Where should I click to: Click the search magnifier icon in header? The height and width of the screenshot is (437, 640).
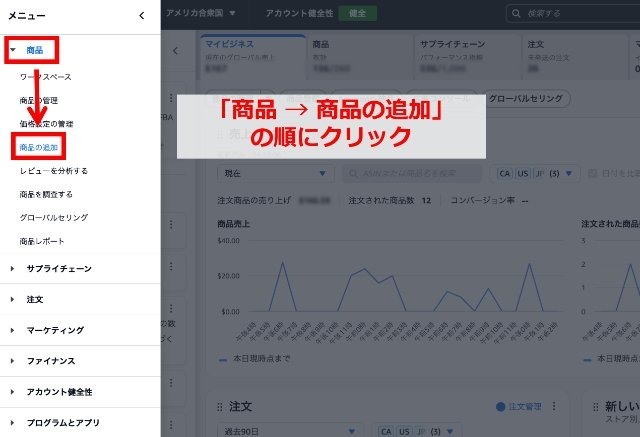pos(516,13)
